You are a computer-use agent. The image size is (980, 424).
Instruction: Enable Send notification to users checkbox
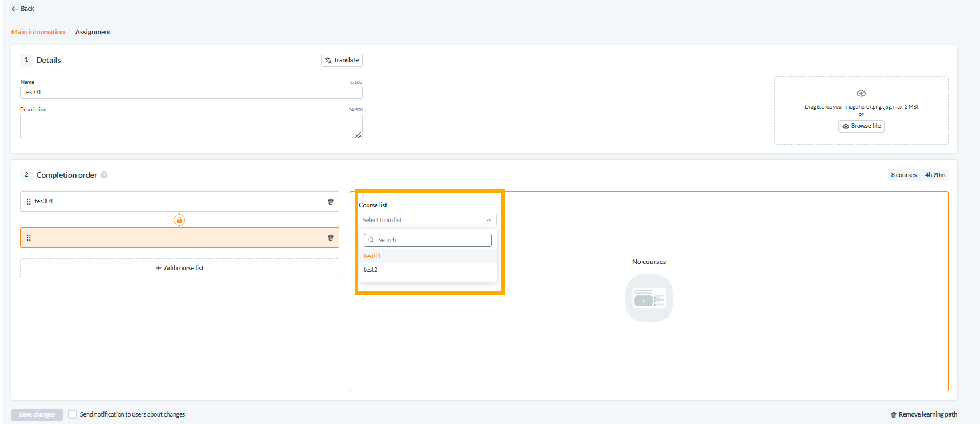pos(73,414)
